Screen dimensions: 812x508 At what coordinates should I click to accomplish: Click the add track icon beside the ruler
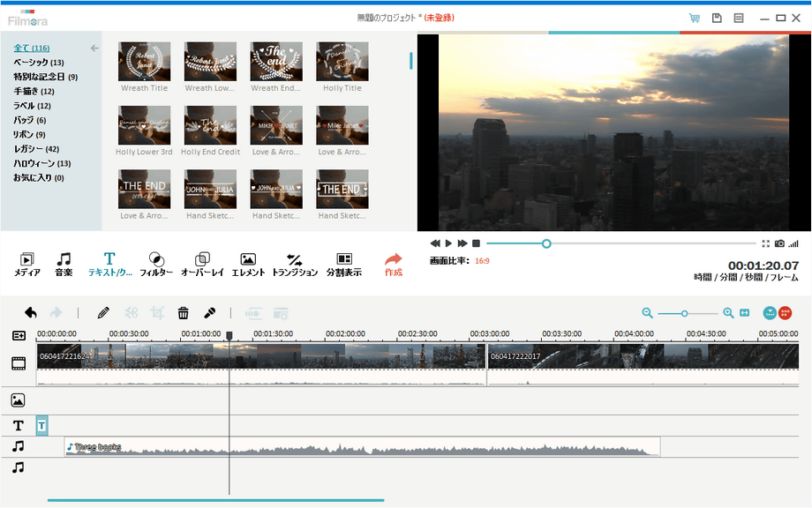[19, 336]
